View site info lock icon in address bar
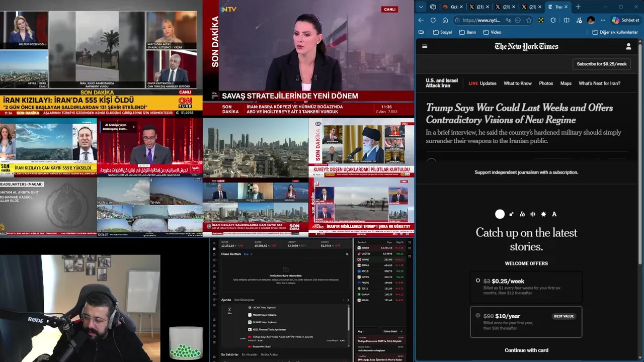 tap(457, 20)
